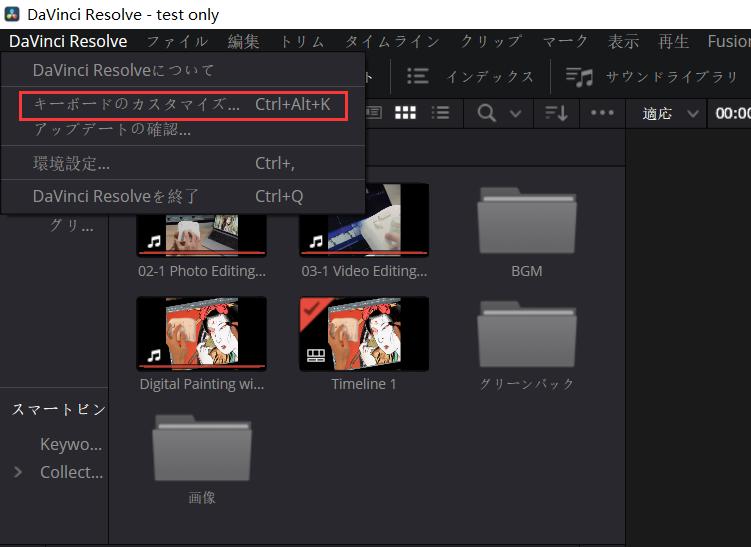Click the viewer timecode field

(732, 114)
